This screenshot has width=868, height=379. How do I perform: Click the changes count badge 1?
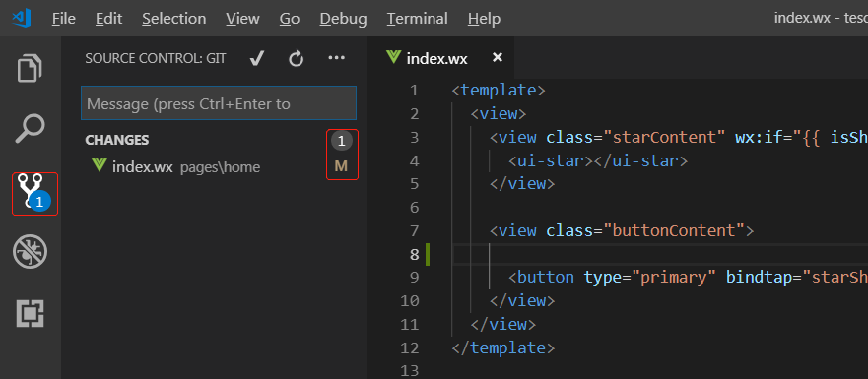click(x=342, y=141)
